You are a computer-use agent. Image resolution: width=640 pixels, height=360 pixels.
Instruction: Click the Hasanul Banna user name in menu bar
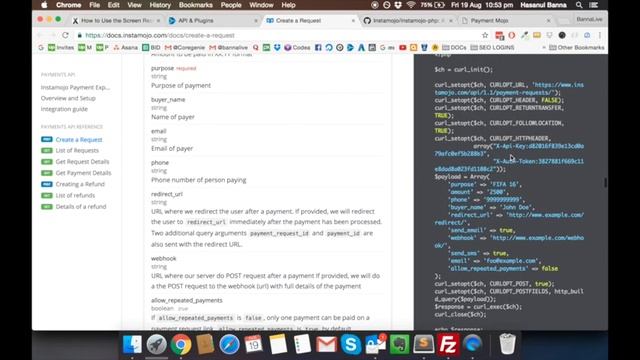[x=543, y=5]
